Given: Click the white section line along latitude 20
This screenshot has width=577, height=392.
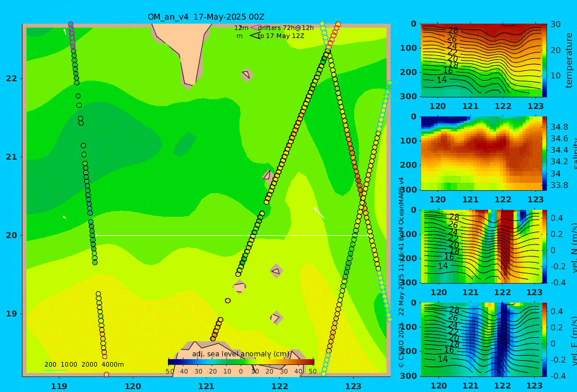Looking at the screenshot, I should pyautogui.click(x=232, y=235).
